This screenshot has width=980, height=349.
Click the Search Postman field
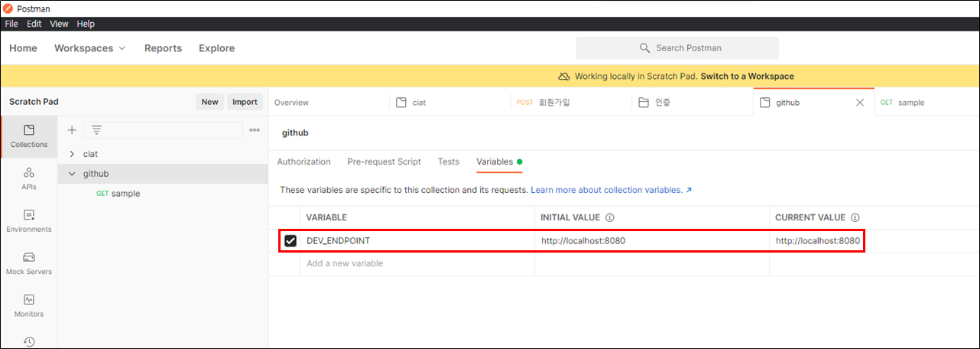point(677,48)
